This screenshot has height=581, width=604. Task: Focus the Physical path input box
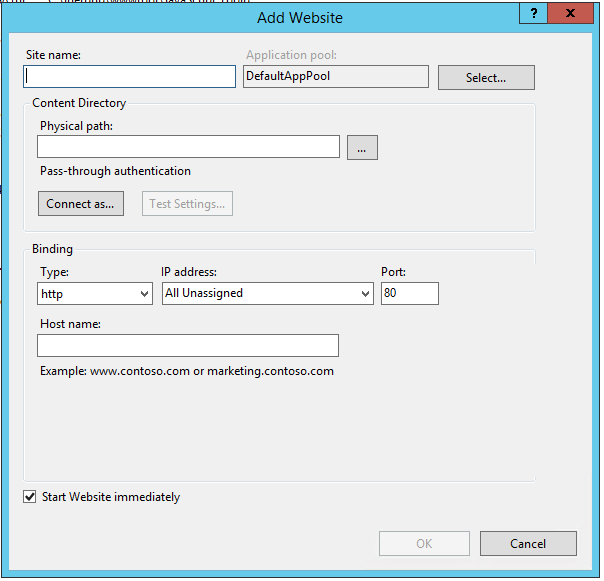coord(188,147)
